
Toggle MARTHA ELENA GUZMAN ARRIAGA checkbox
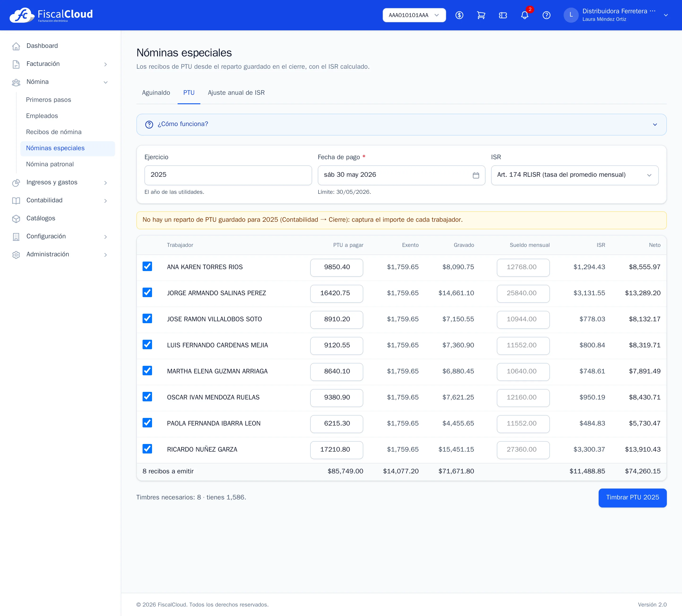(x=147, y=371)
